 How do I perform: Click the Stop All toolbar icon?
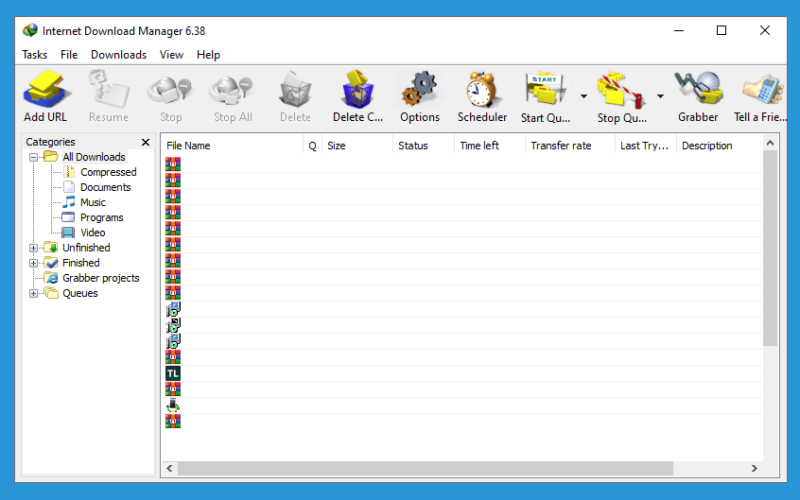click(x=233, y=90)
